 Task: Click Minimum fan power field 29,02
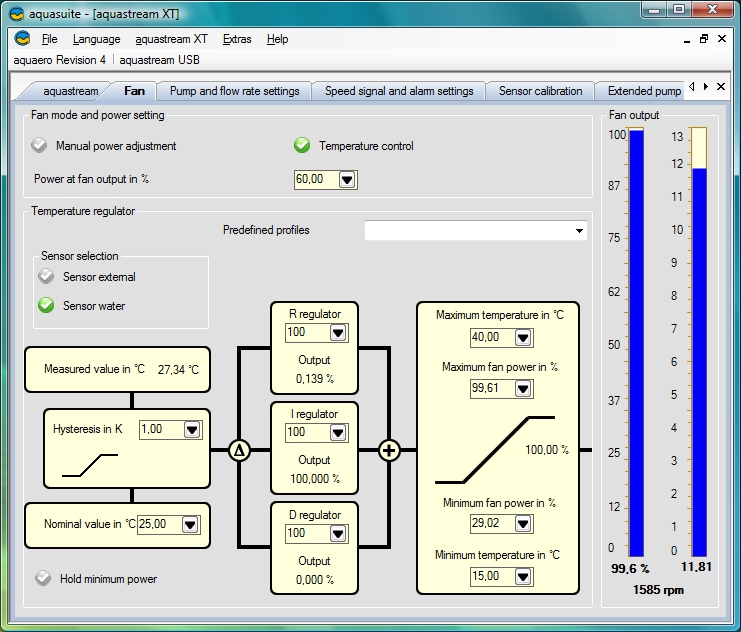point(492,524)
